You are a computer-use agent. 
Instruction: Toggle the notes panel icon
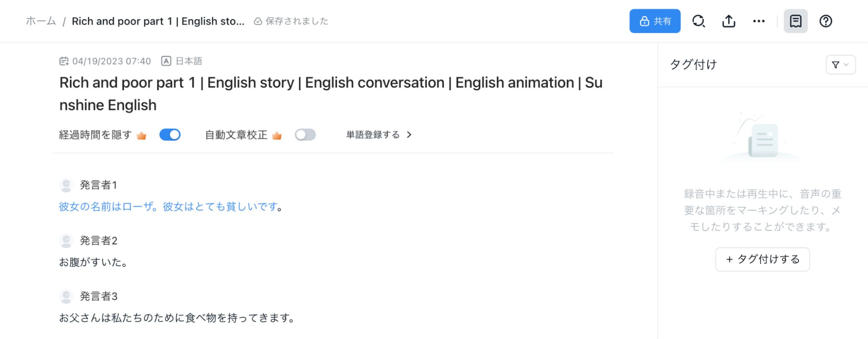(795, 21)
